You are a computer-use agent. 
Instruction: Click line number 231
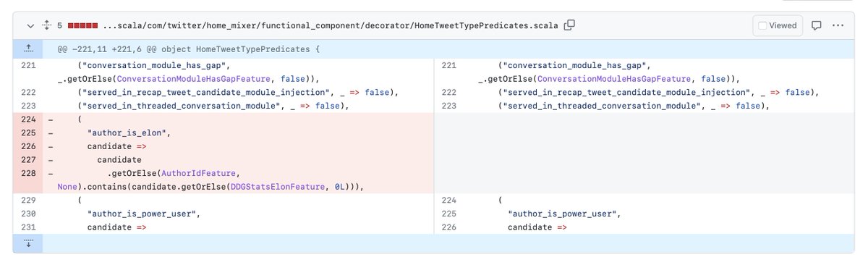pyautogui.click(x=27, y=227)
